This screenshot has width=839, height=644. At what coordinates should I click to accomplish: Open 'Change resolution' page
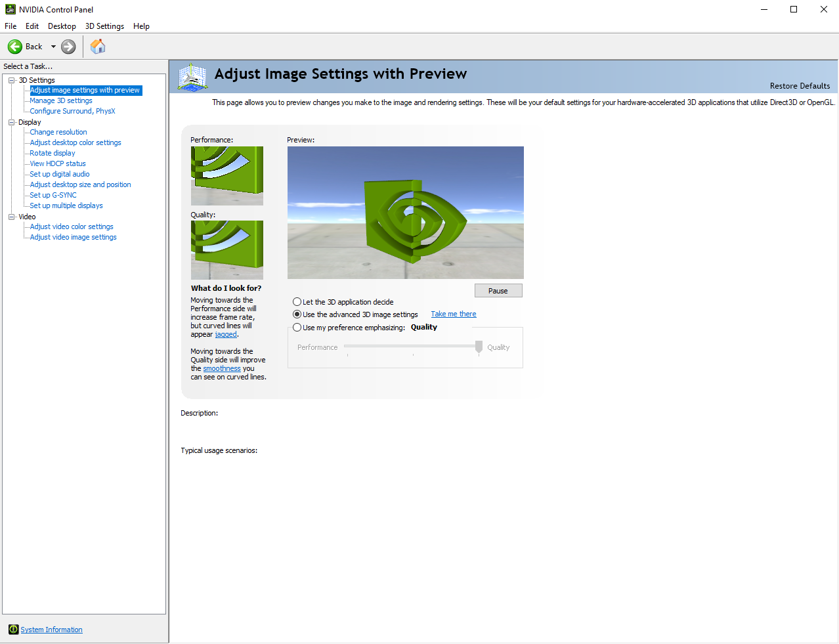[58, 132]
